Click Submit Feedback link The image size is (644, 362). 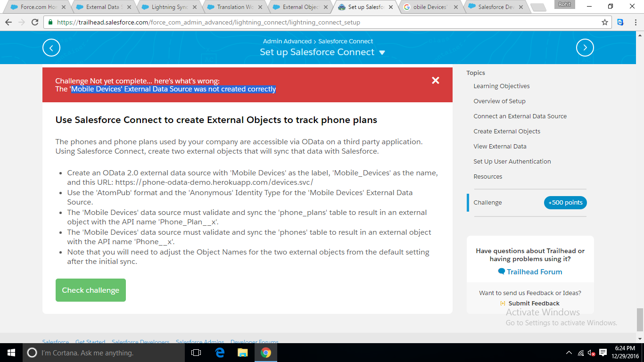point(530,304)
